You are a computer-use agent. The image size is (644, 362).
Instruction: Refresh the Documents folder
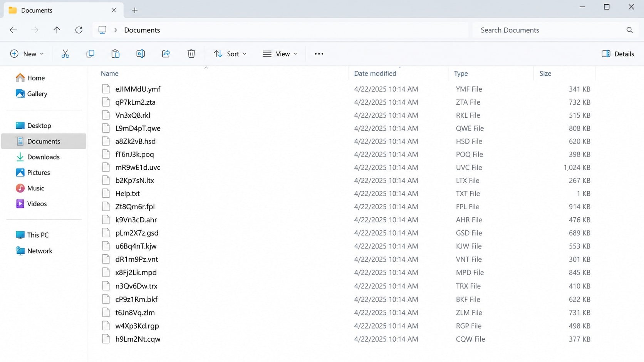[x=79, y=30]
